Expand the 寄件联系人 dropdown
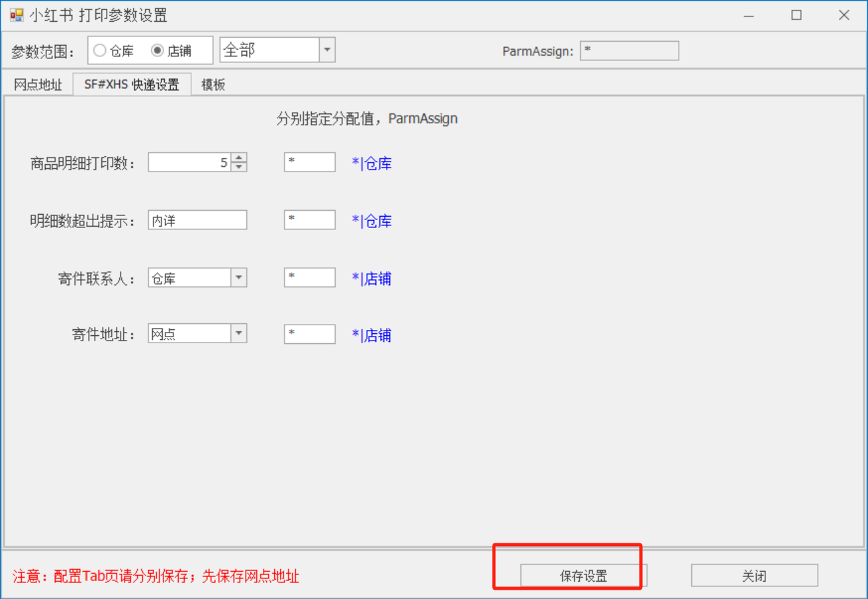868x599 pixels. coord(239,278)
